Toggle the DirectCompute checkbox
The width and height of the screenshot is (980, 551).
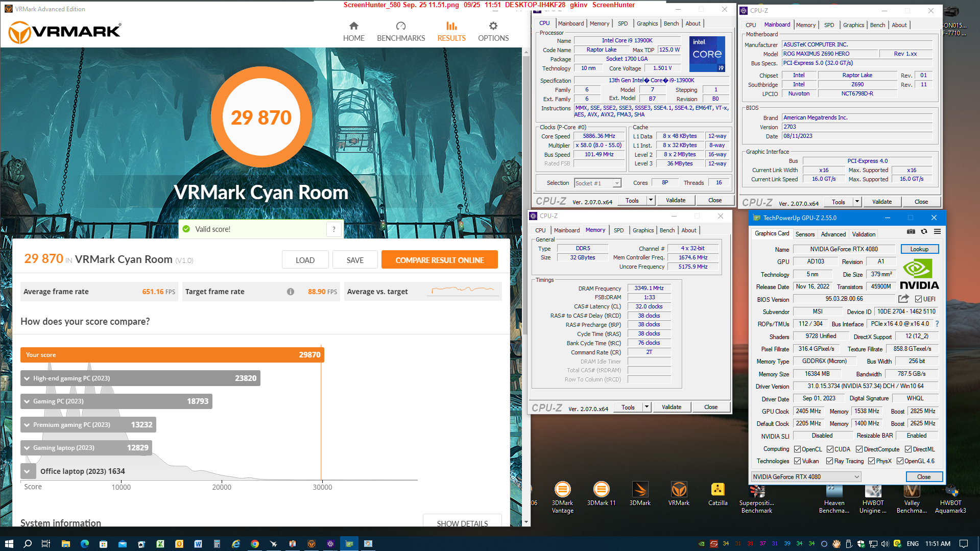[859, 449]
